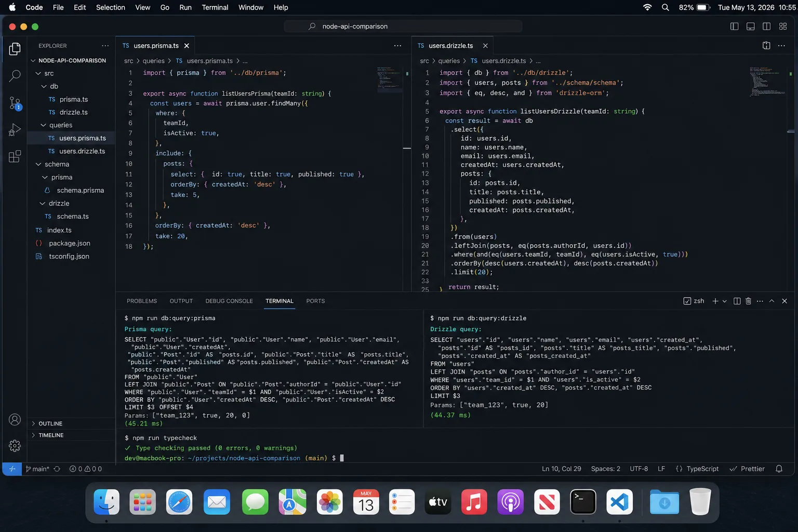Toggle the secondary side bar layout icon

tap(766, 26)
